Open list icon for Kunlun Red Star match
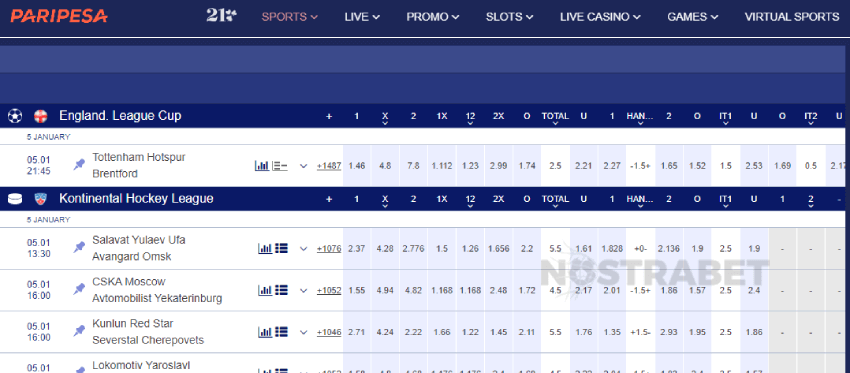 point(281,332)
